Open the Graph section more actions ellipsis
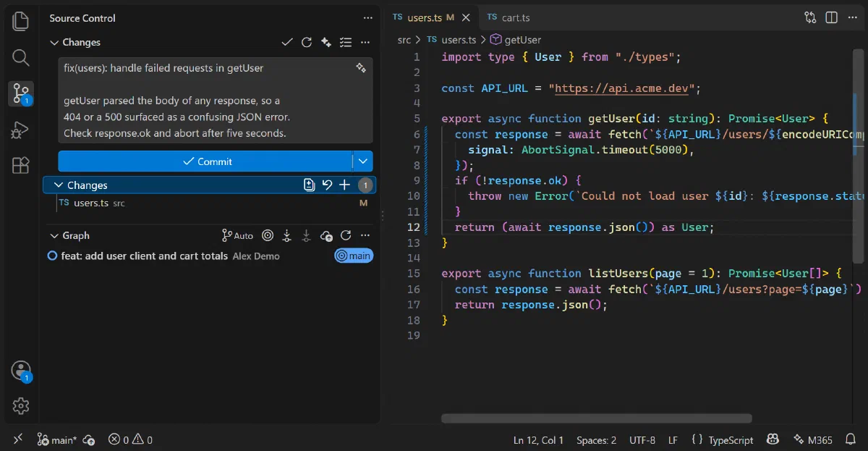The width and height of the screenshot is (868, 451). click(x=365, y=235)
